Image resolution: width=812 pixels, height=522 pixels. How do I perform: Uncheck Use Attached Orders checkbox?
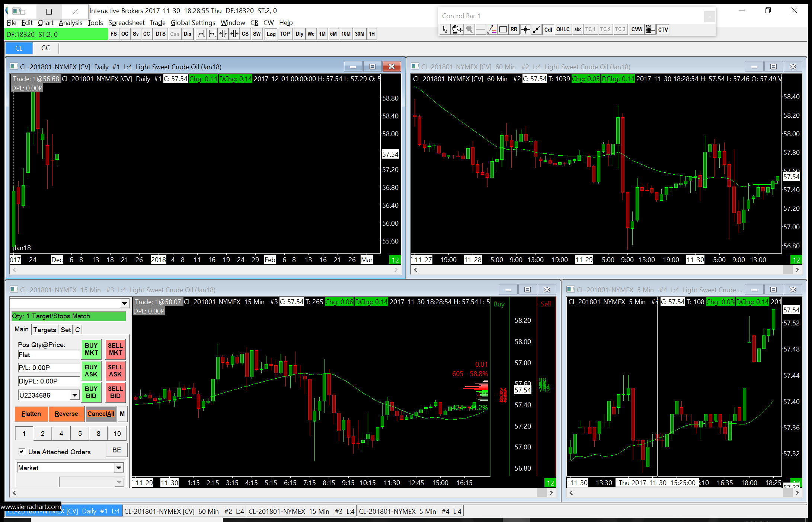pyautogui.click(x=22, y=452)
